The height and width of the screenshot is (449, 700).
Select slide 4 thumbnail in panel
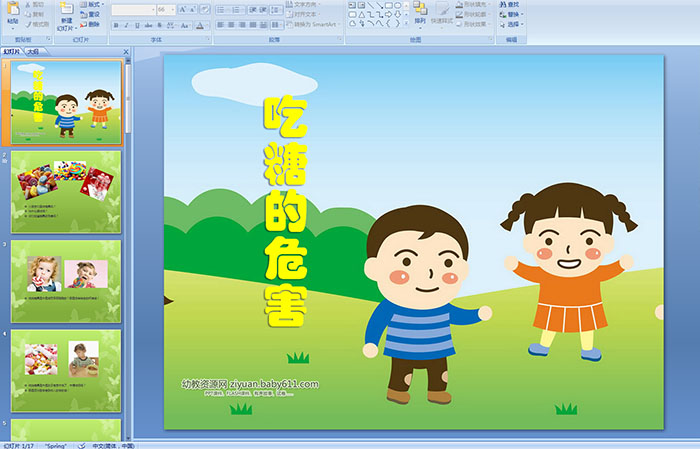[x=66, y=370]
